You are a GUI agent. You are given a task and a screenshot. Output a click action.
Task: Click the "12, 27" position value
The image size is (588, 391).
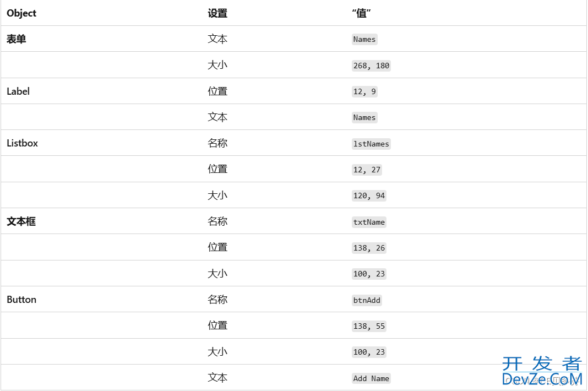pos(367,170)
